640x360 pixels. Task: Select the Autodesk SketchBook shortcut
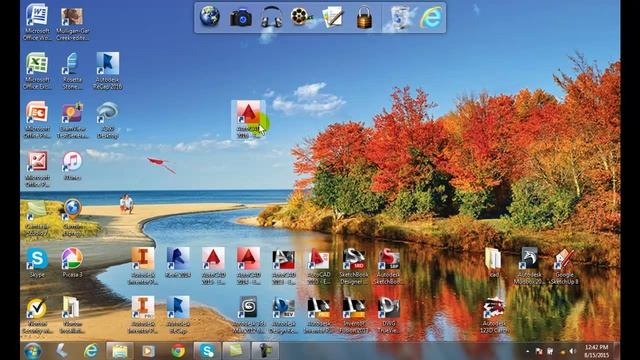pyautogui.click(x=389, y=266)
